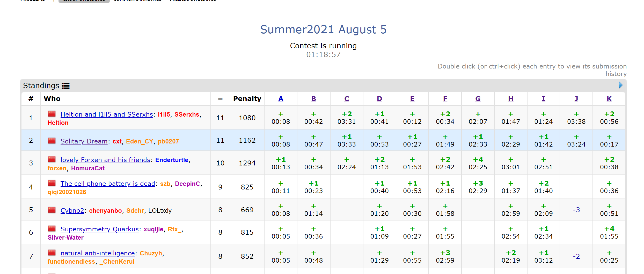Open problem K column header link
This screenshot has width=644, height=274.
point(609,99)
